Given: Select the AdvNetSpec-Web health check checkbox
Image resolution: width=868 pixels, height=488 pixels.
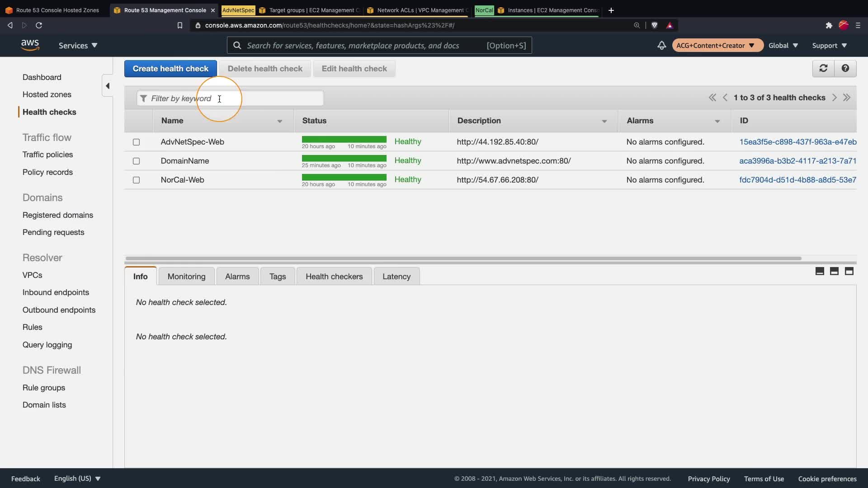Looking at the screenshot, I should click(x=136, y=142).
